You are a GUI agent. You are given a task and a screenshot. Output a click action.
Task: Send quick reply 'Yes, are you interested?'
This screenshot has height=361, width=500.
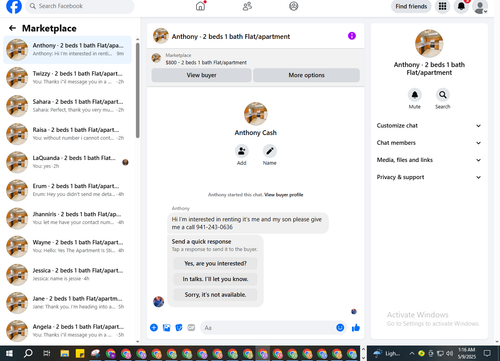[x=215, y=263]
